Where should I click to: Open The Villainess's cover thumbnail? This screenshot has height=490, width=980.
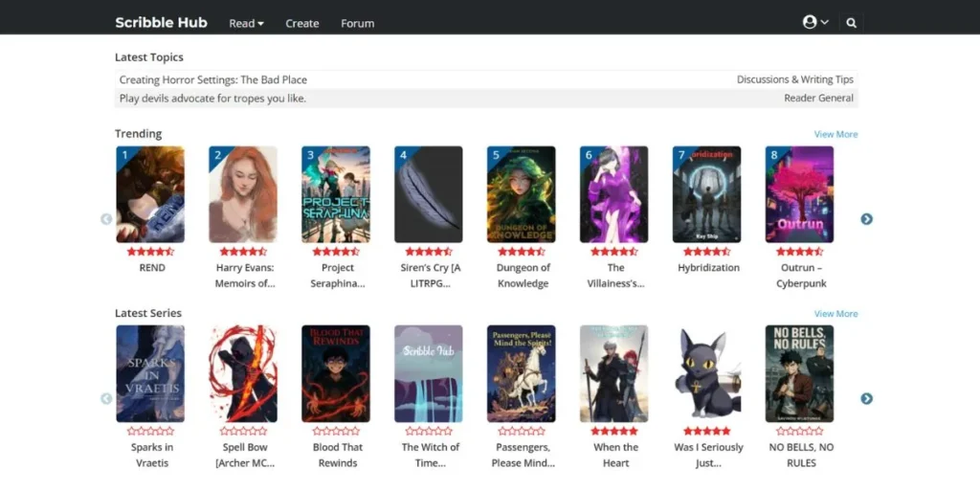tap(614, 194)
